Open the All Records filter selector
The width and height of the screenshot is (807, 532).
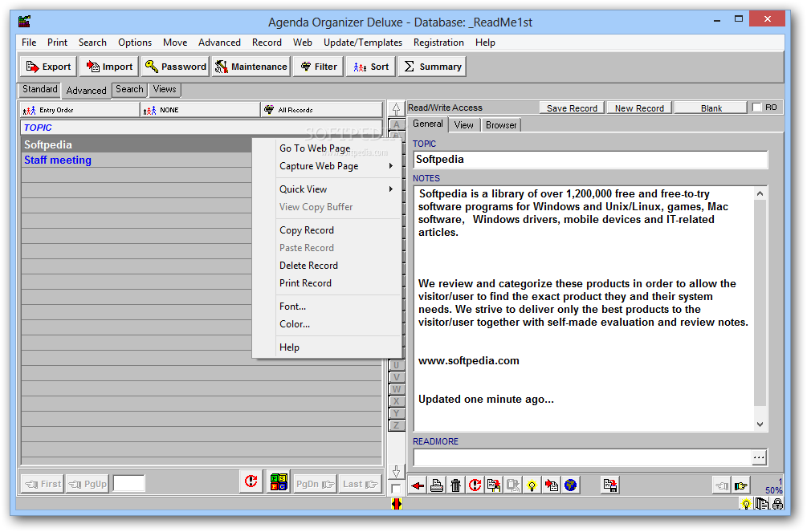[322, 110]
